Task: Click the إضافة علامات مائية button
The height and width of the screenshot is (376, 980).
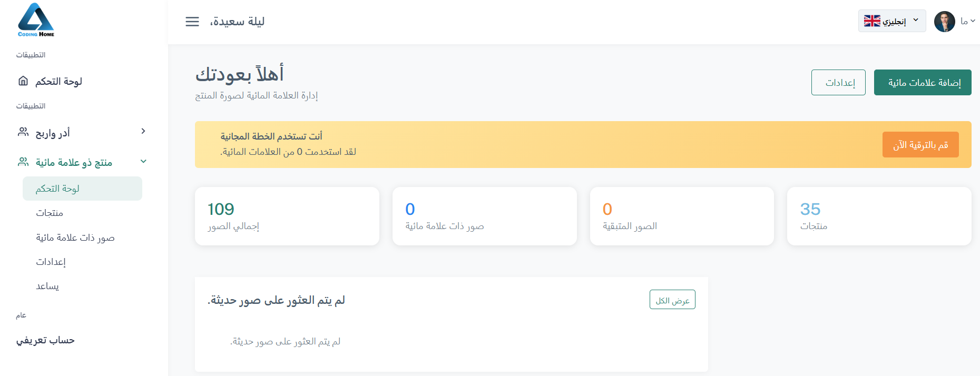Action: point(922,82)
